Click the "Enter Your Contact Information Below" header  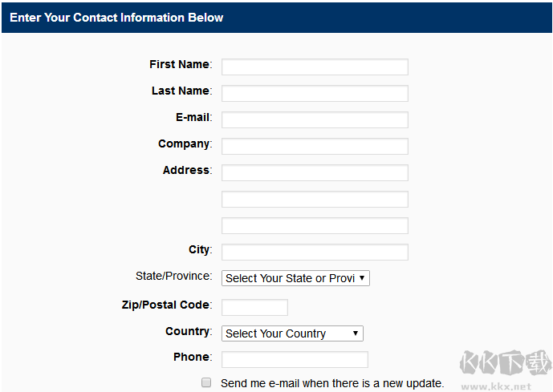coord(116,17)
